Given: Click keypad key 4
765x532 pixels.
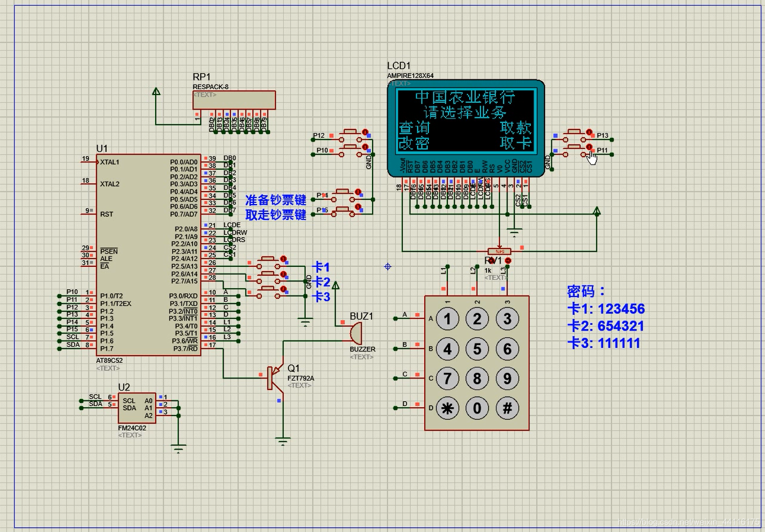Looking at the screenshot, I should (447, 349).
